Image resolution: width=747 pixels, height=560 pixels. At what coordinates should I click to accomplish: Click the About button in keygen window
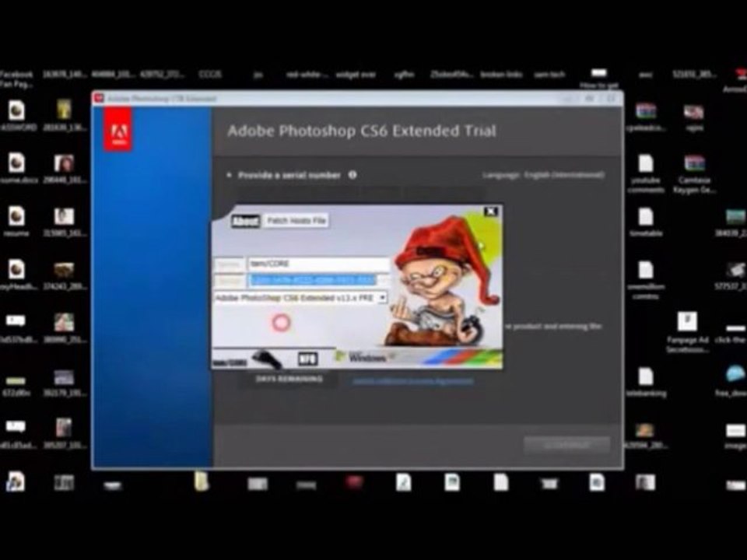(245, 221)
